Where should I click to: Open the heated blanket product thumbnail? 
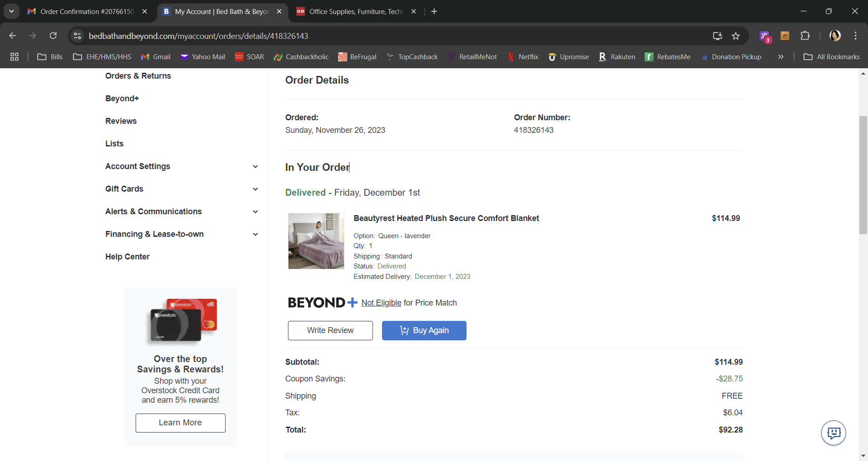click(x=316, y=241)
